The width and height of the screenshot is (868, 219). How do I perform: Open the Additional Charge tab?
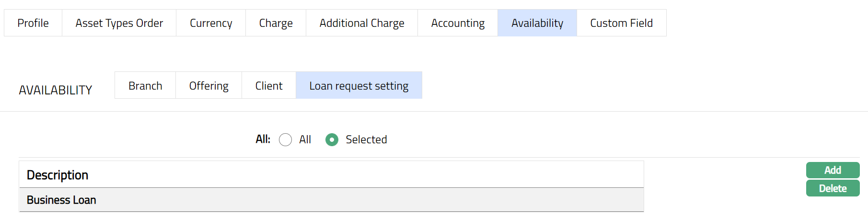point(362,23)
